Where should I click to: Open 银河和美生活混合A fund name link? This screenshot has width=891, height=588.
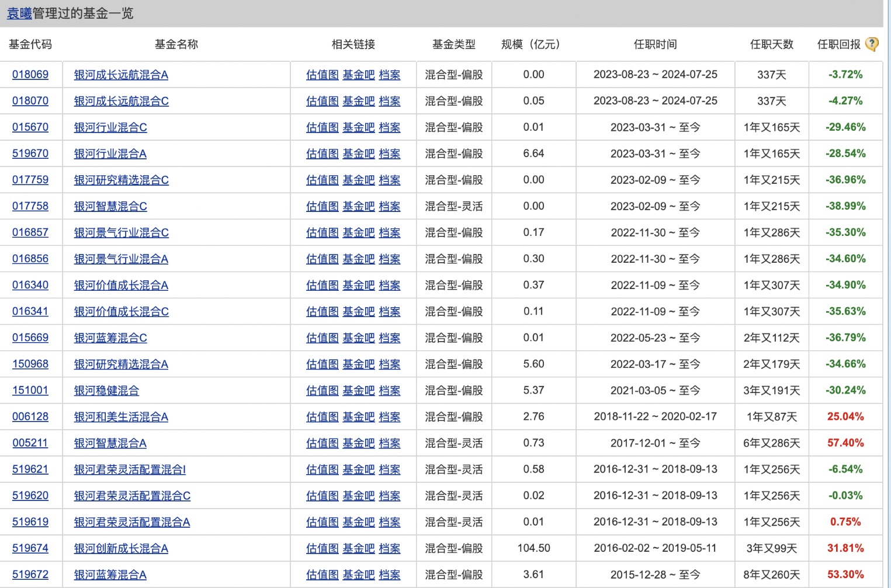click(121, 416)
